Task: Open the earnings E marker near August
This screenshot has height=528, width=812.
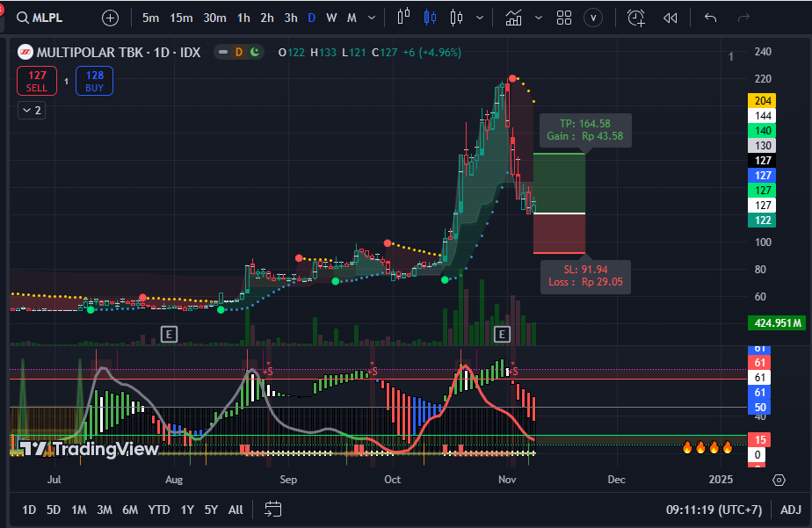Action: pyautogui.click(x=169, y=335)
